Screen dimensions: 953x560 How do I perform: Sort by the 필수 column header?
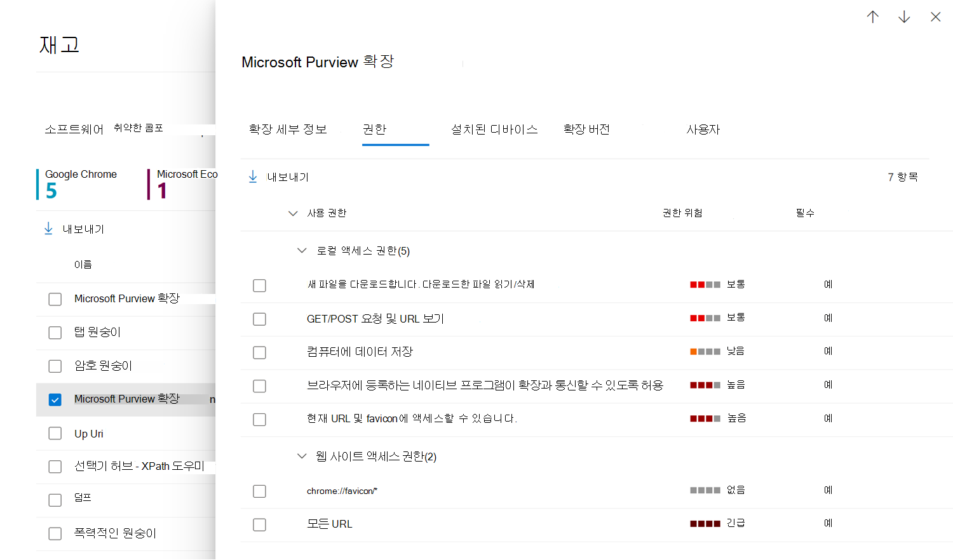(x=805, y=213)
